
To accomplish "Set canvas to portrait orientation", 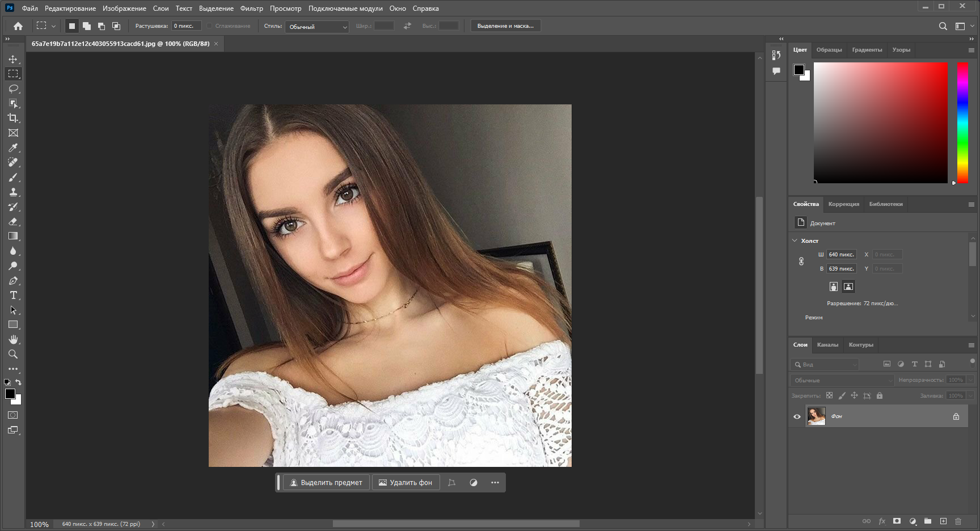I will click(x=834, y=286).
